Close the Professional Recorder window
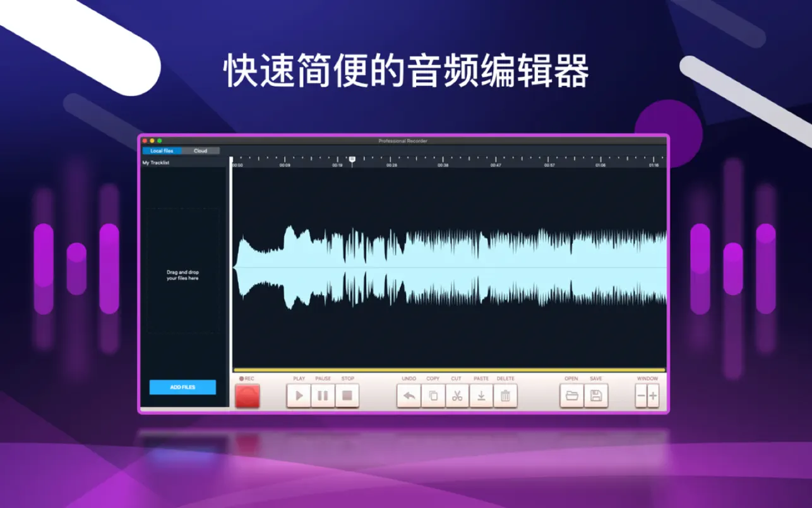This screenshot has width=812, height=508. 145,140
